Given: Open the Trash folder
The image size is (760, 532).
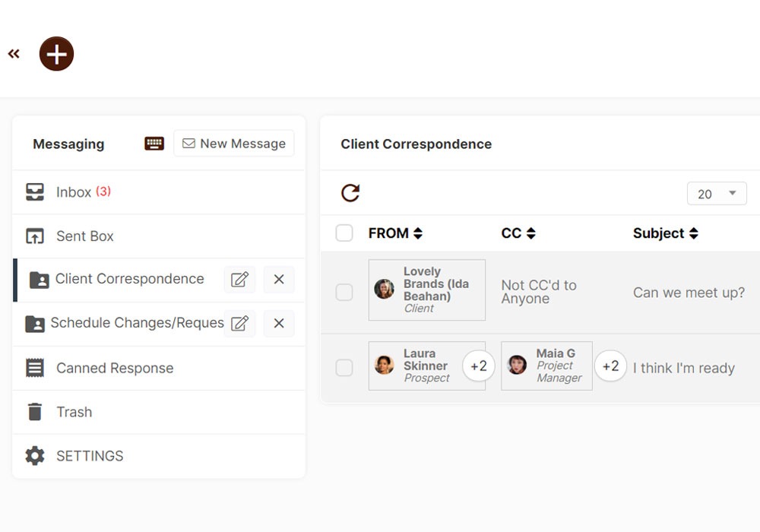Looking at the screenshot, I should click(74, 412).
